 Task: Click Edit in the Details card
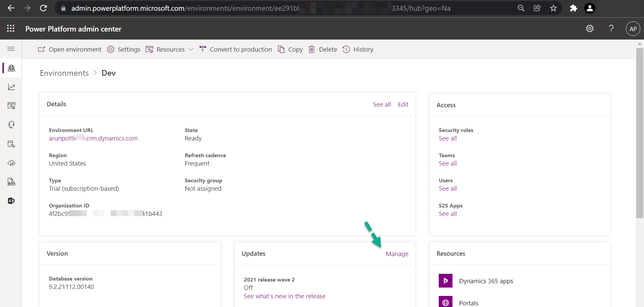point(403,104)
